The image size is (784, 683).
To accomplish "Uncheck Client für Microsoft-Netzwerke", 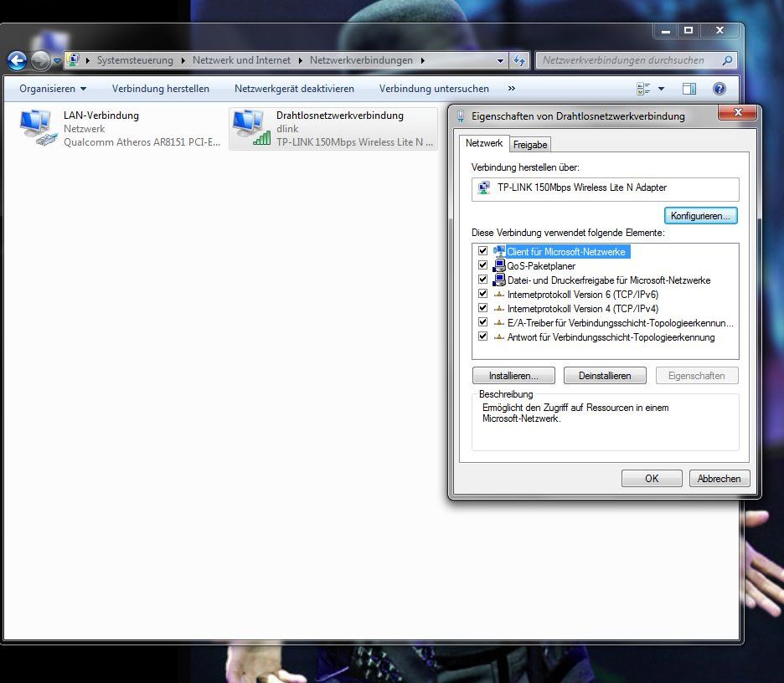I will [x=482, y=251].
